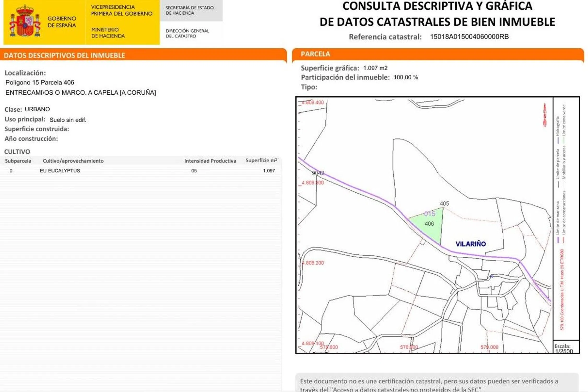Click the small blue symbol in Vilariño village
The image size is (588, 392).
492,276
